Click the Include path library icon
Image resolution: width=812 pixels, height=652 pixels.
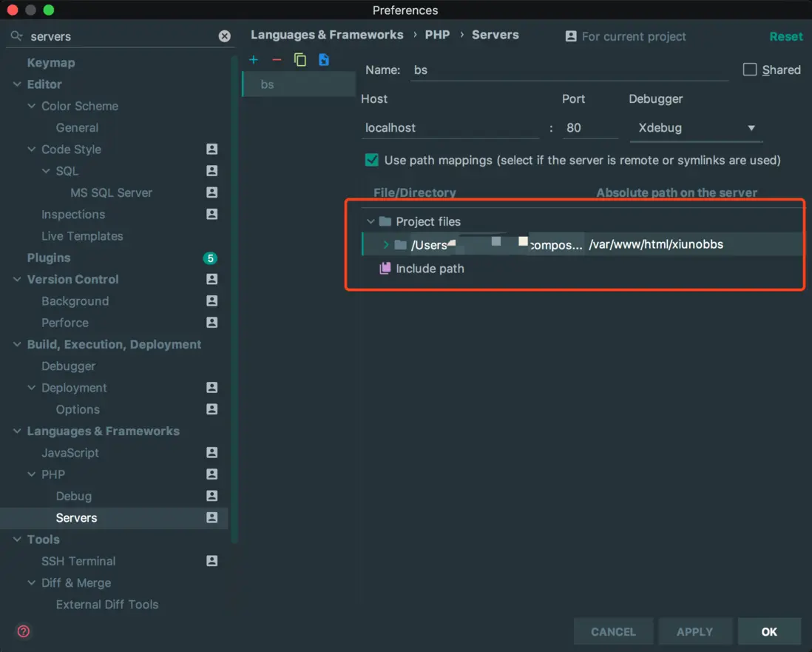click(385, 269)
